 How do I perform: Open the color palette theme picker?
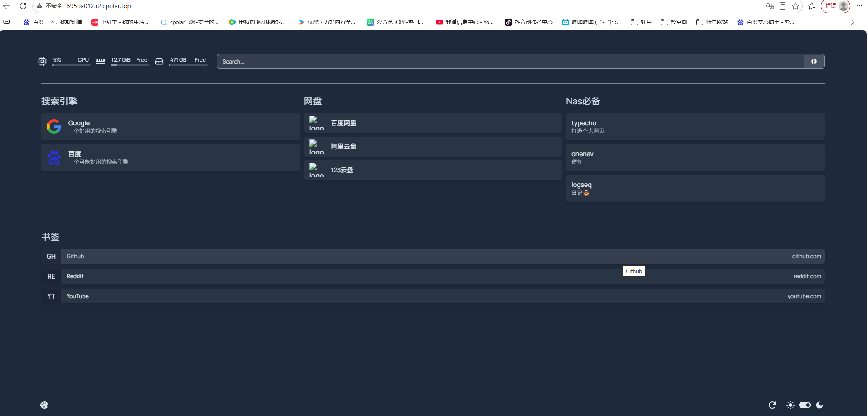click(44, 405)
